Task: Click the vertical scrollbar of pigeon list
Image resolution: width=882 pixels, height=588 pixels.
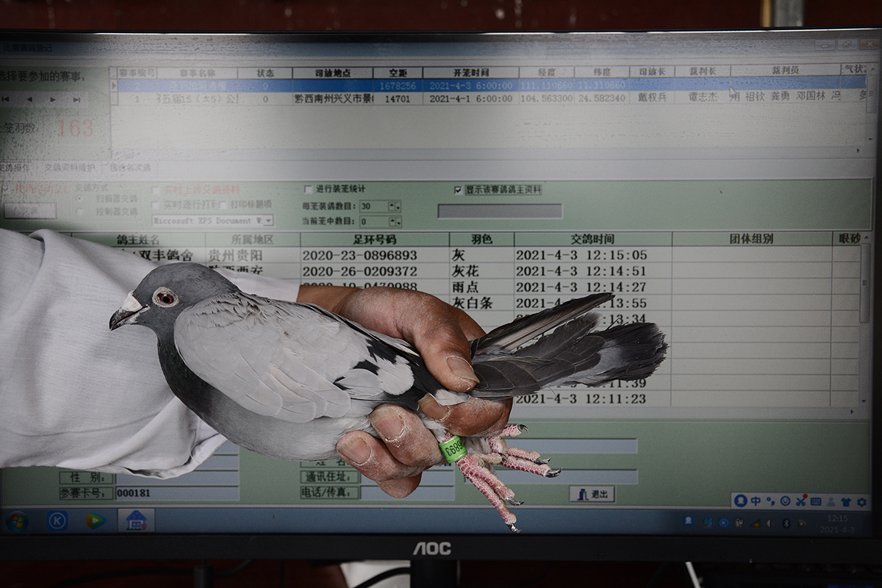Action: pyautogui.click(x=866, y=319)
